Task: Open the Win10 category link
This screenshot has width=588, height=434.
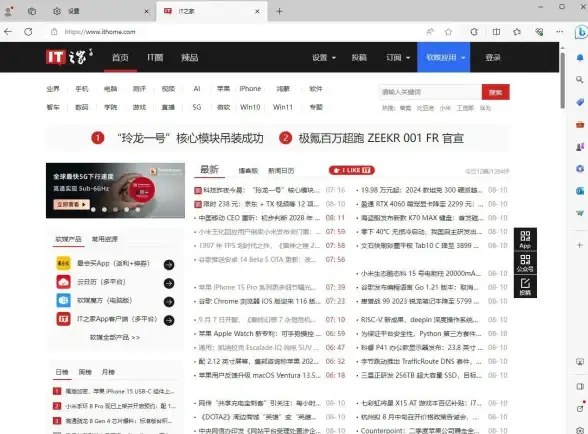Action: (x=250, y=107)
